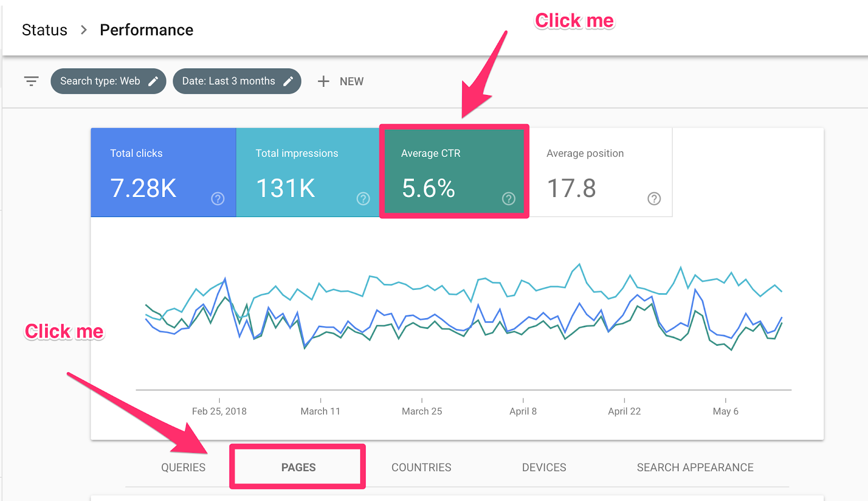Screen dimensions: 868x501
Task: Switch to the Queries tab
Action: pos(183,467)
